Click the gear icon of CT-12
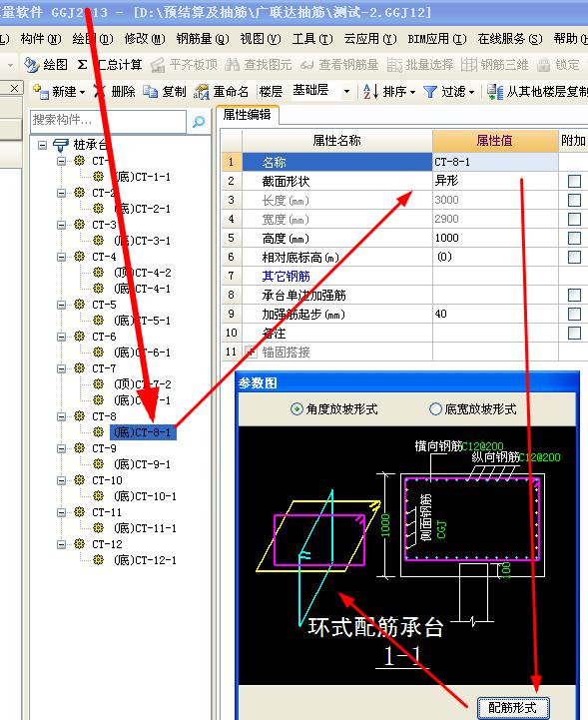This screenshot has width=588, height=720. coord(80,543)
